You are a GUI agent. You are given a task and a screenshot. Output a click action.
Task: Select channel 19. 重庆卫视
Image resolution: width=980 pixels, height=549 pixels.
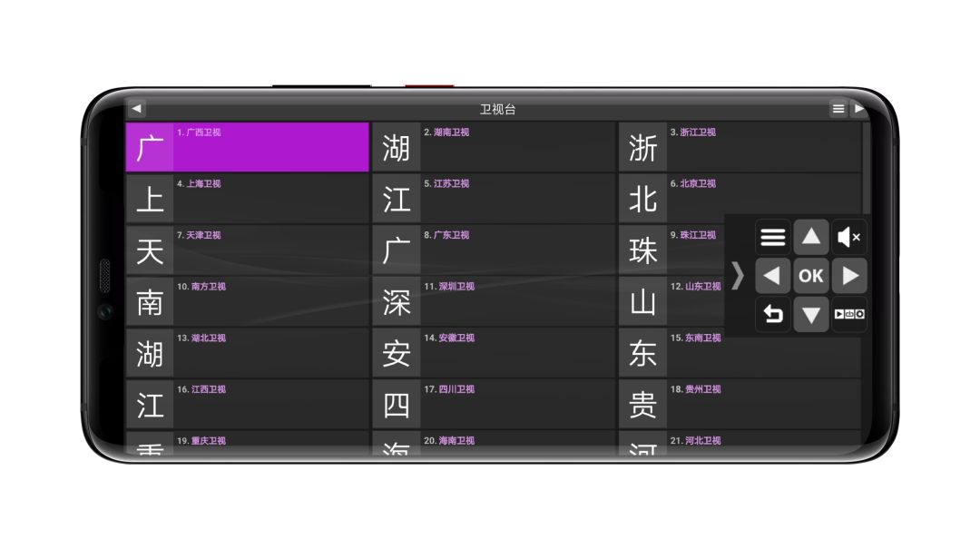pyautogui.click(x=248, y=443)
